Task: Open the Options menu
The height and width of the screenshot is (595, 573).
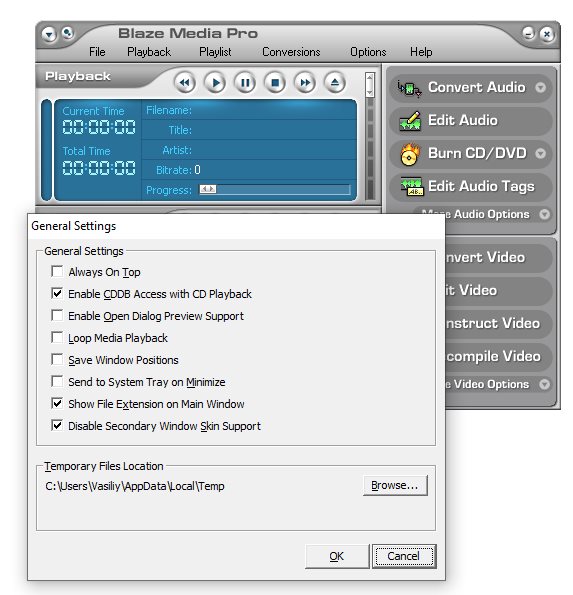Action: [368, 52]
